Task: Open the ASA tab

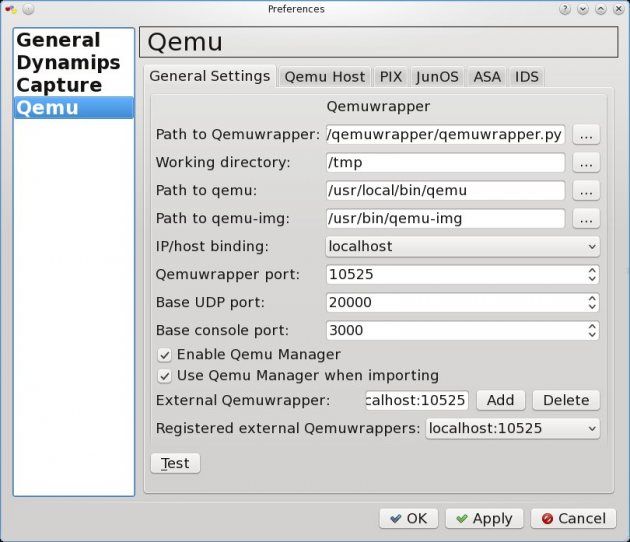Action: [x=487, y=77]
